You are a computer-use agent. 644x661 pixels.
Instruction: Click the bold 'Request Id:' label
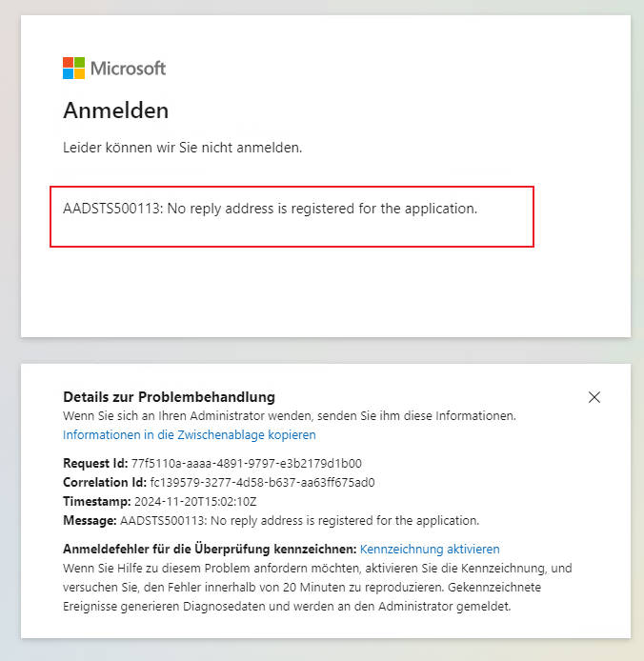coord(95,463)
